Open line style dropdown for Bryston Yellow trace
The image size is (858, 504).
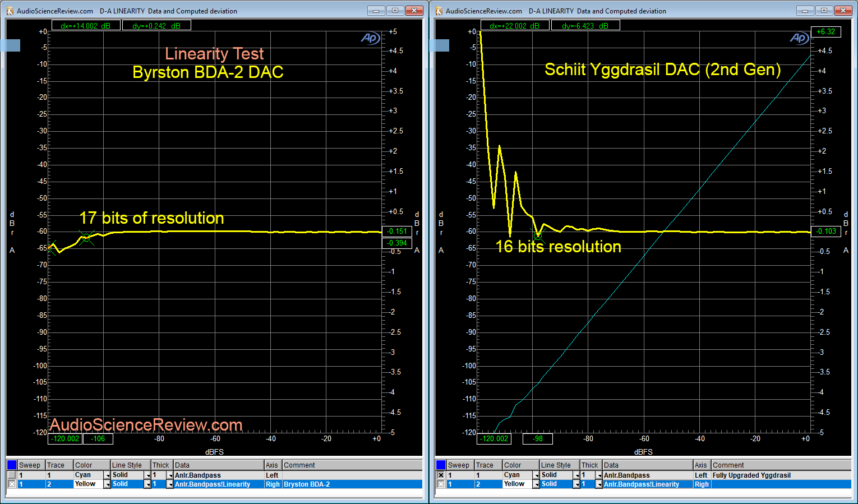(x=147, y=484)
